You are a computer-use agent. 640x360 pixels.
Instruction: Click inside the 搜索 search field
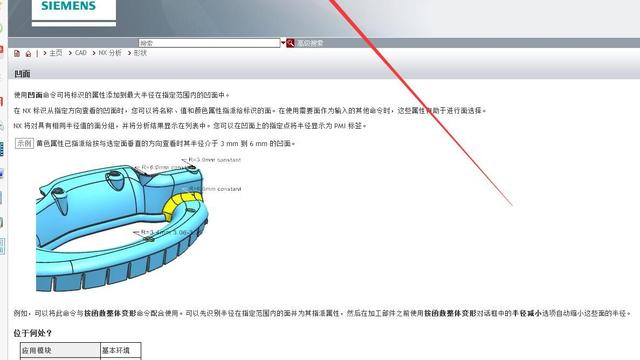tap(209, 43)
